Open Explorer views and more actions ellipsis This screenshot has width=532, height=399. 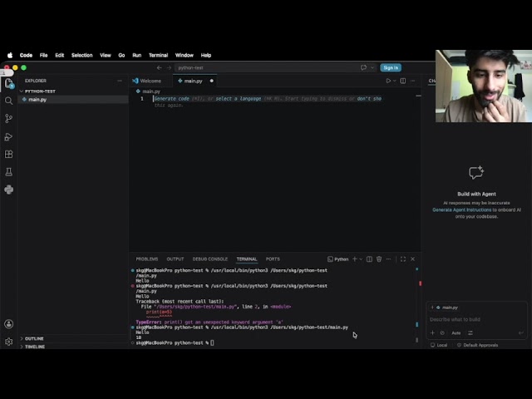pyautogui.click(x=120, y=81)
